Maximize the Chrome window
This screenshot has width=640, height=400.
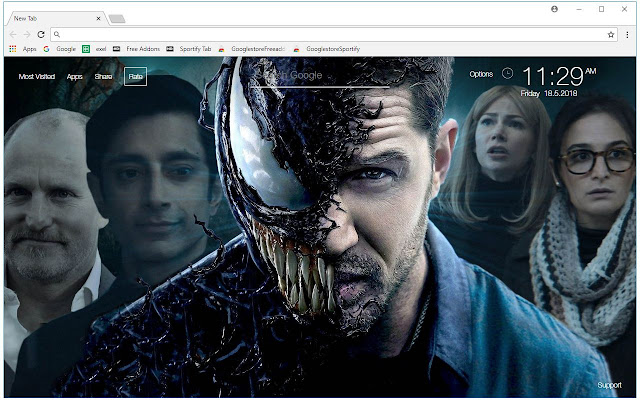602,9
